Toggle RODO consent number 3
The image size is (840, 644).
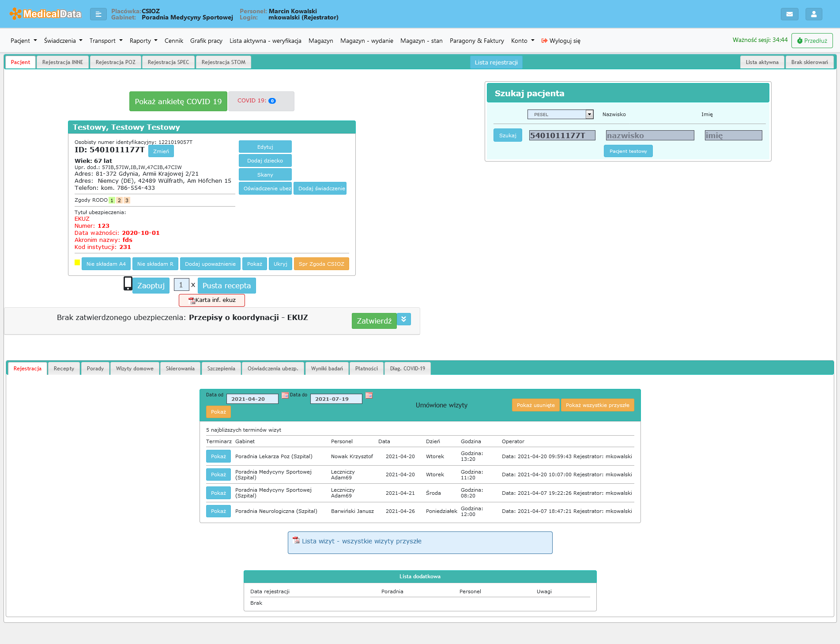(127, 200)
